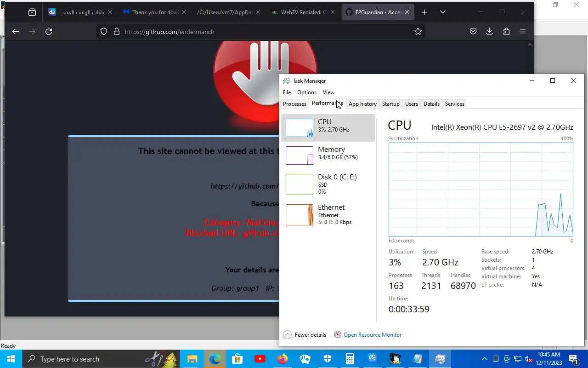Open the Processes tab in Task Manager
Image resolution: width=588 pixels, height=368 pixels.
coord(294,104)
